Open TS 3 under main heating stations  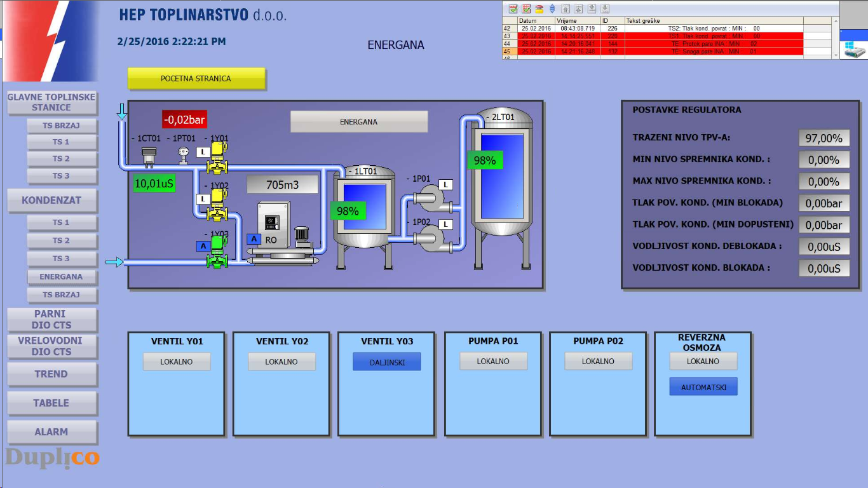(62, 176)
